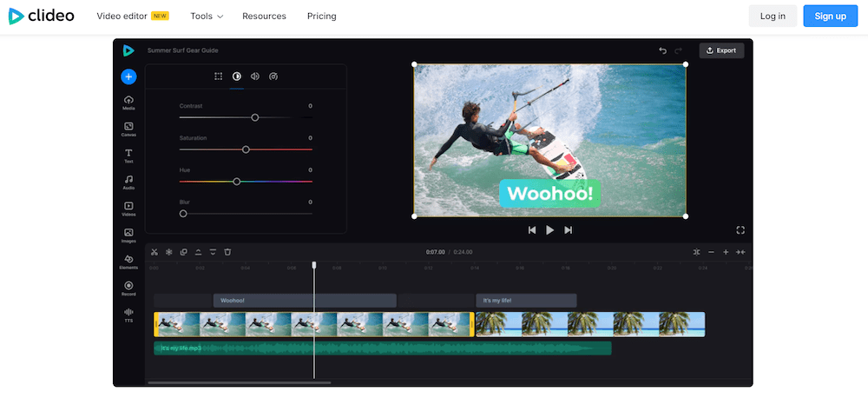Click the blue plus add button
Screen dimensions: 868x398
click(128, 76)
